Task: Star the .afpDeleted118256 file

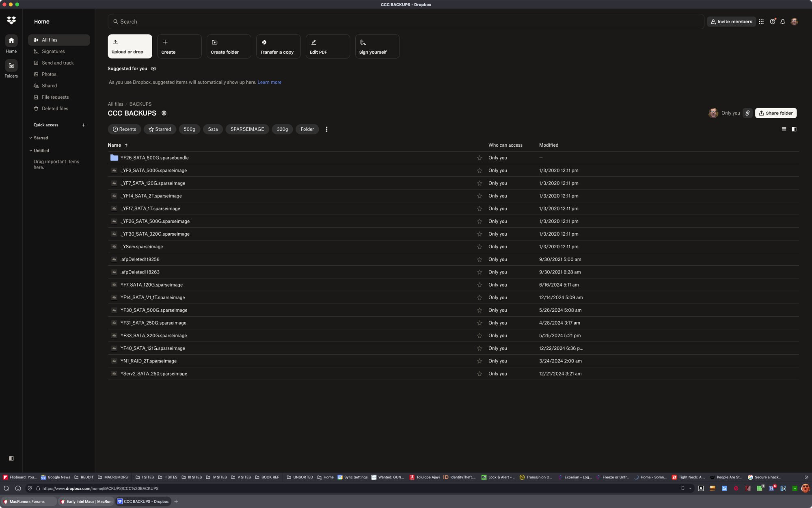Action: 479,259
